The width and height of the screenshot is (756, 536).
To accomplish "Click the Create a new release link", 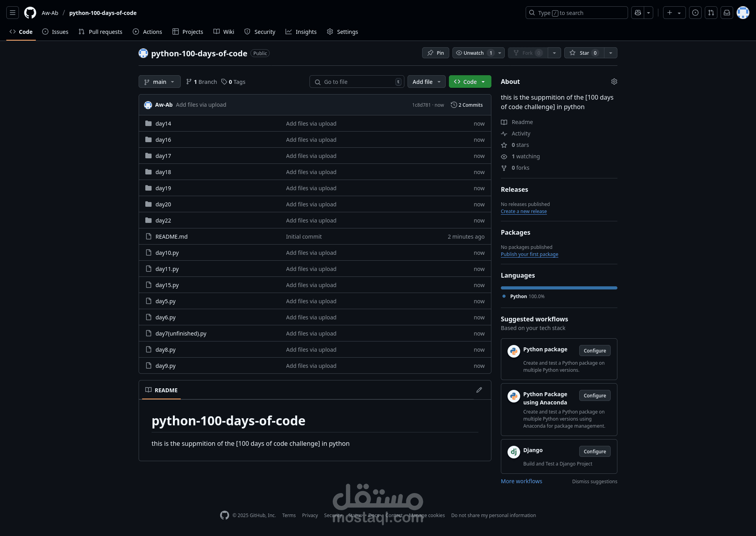I will coord(524,211).
